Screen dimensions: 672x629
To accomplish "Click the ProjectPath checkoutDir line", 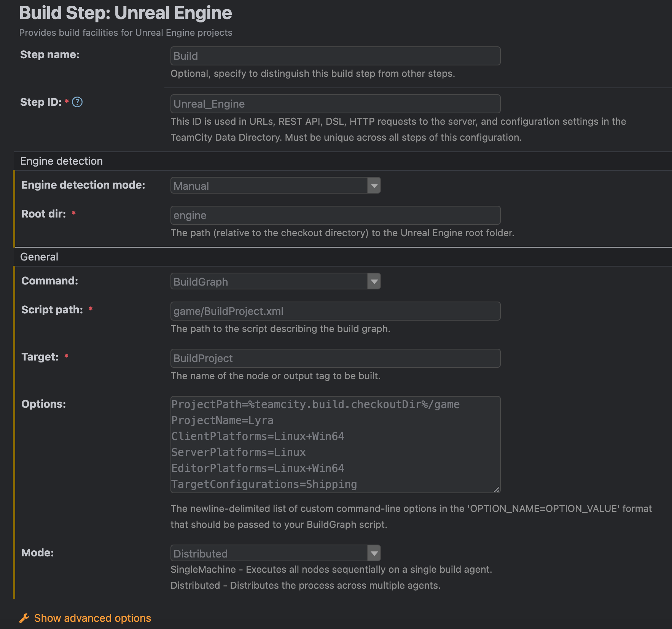I will pyautogui.click(x=315, y=405).
